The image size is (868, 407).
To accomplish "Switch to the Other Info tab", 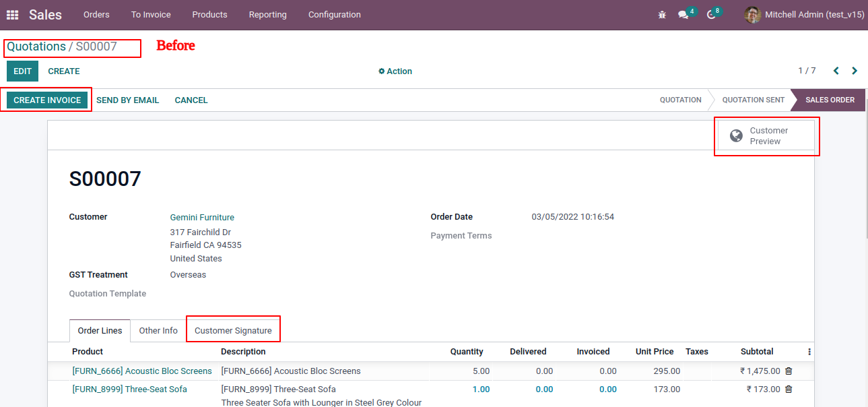I will click(x=158, y=331).
